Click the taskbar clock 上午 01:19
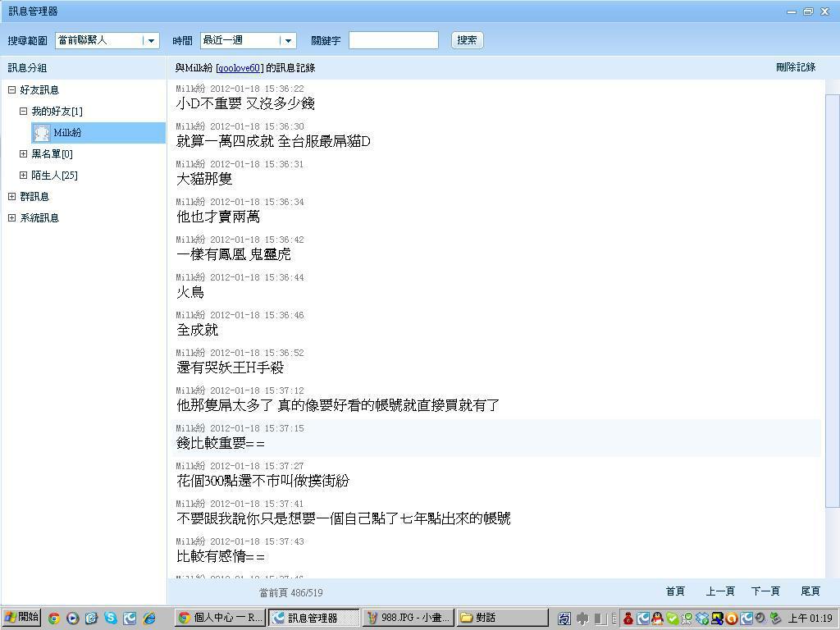840x630 pixels. [810, 619]
